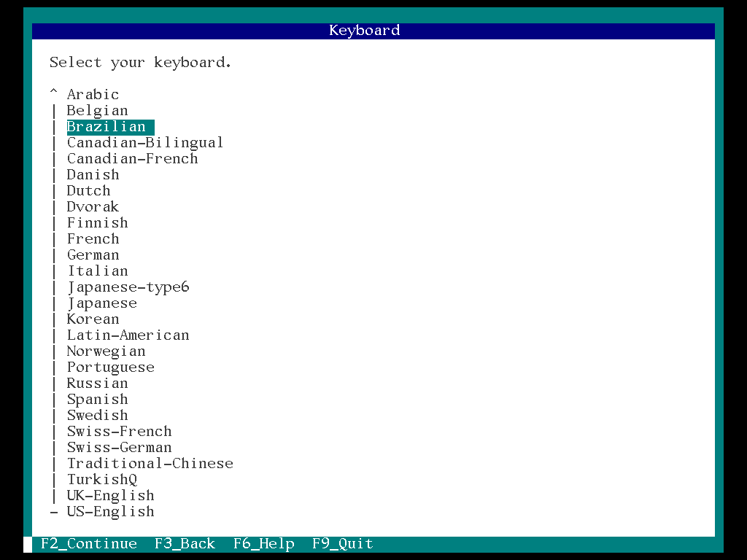
Task: Select the Spanish keyboard layout
Action: (x=97, y=400)
